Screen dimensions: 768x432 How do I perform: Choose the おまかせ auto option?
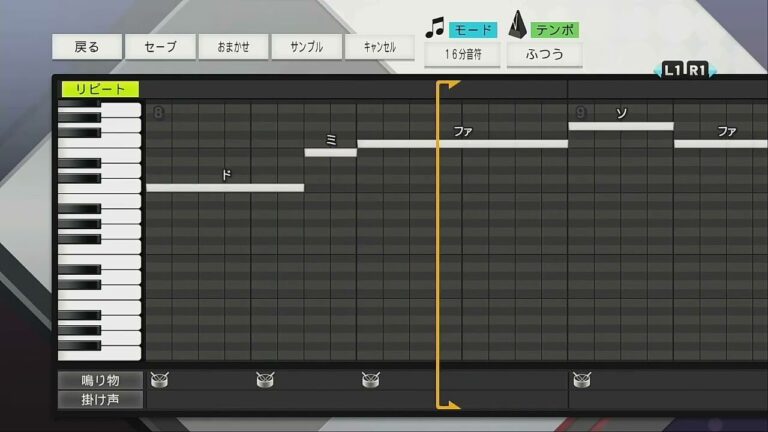pos(233,47)
